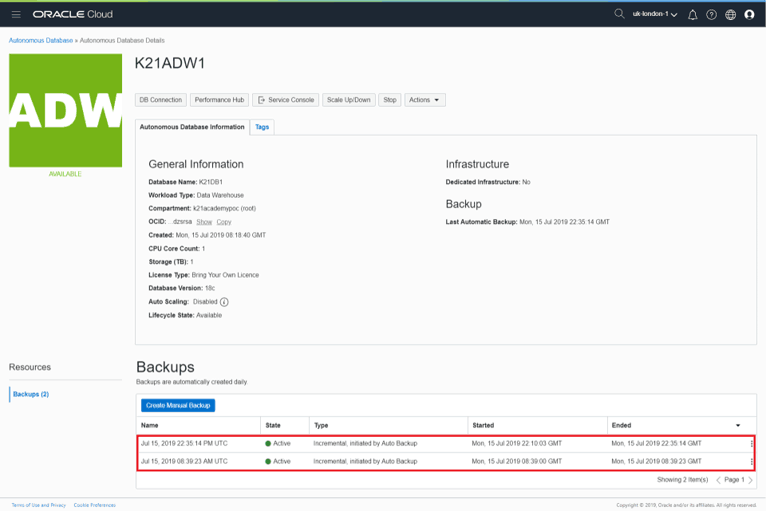Click the Ended column sort arrow

pos(738,426)
